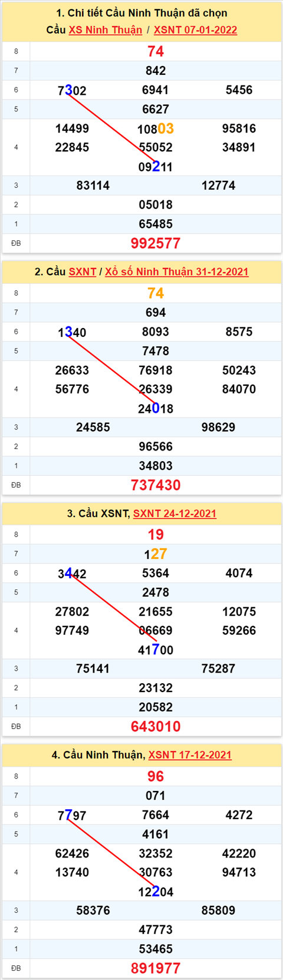Viewport: 283px width, 980px height.
Task: Click number 34803 in second table
Action: click(x=156, y=466)
